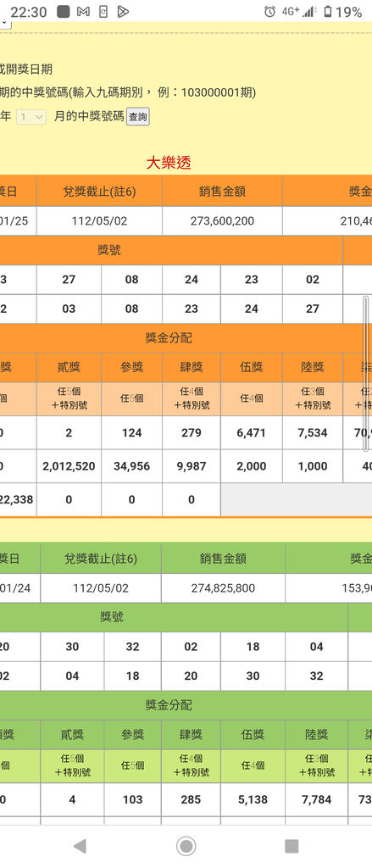
Task: Tap the 4G+ signal strength indicator
Action: tap(297, 12)
